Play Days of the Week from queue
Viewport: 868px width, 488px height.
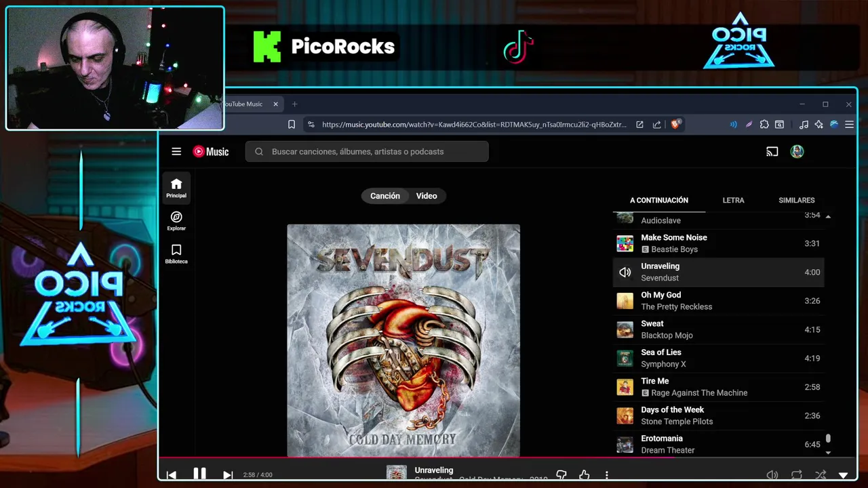719,415
